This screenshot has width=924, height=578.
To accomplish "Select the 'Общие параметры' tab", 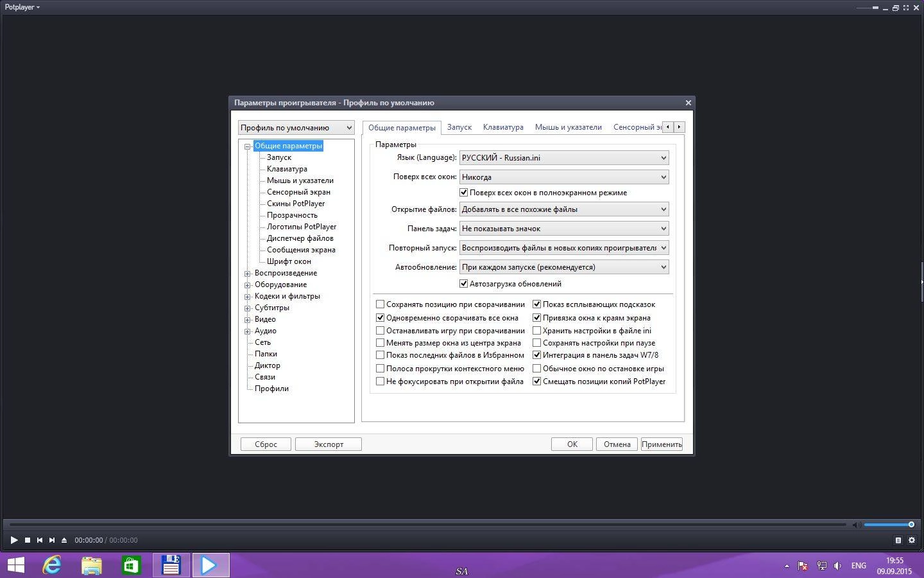I will pyautogui.click(x=402, y=128).
